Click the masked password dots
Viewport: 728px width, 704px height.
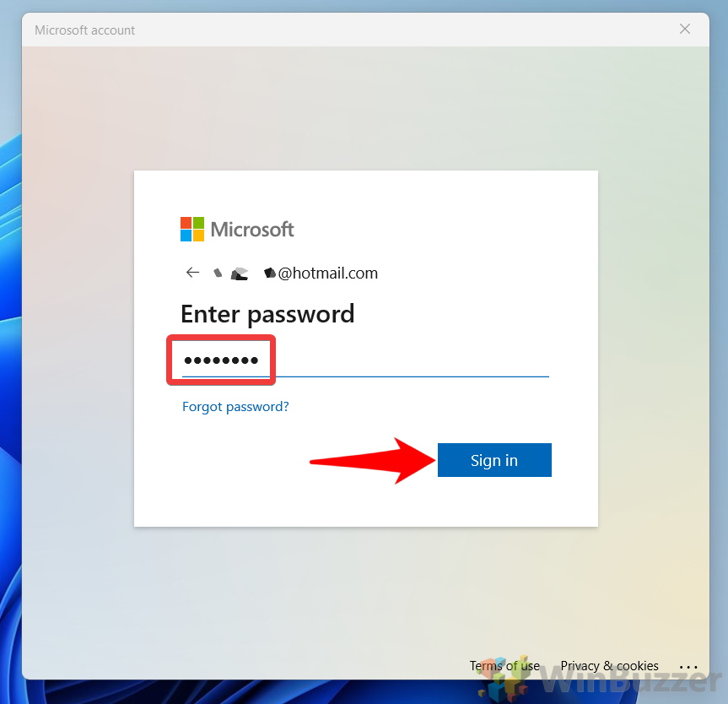pyautogui.click(x=221, y=360)
